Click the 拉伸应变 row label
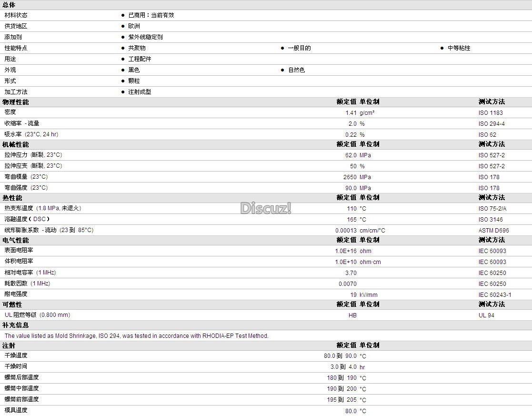Screen dimensions: 532x416 (x=33, y=166)
